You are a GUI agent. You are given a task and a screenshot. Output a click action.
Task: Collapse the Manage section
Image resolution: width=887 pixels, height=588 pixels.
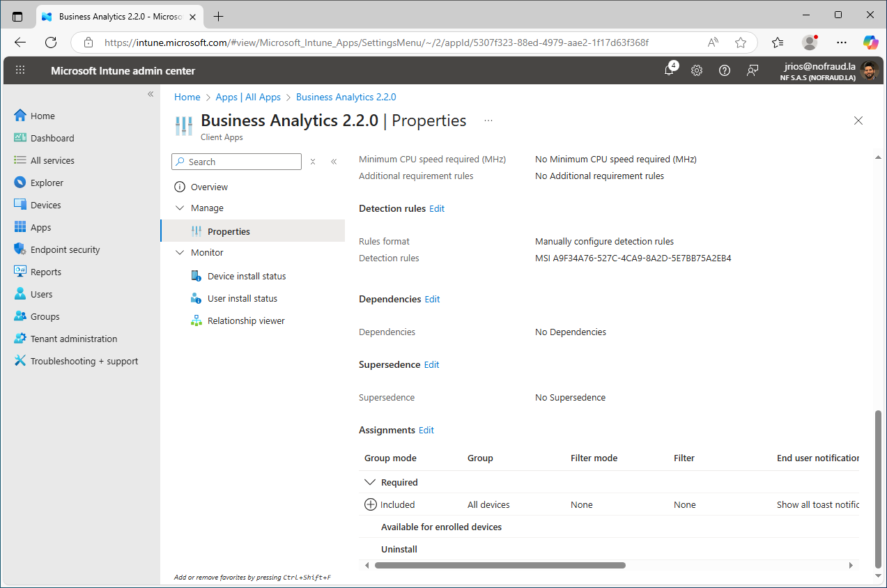180,208
